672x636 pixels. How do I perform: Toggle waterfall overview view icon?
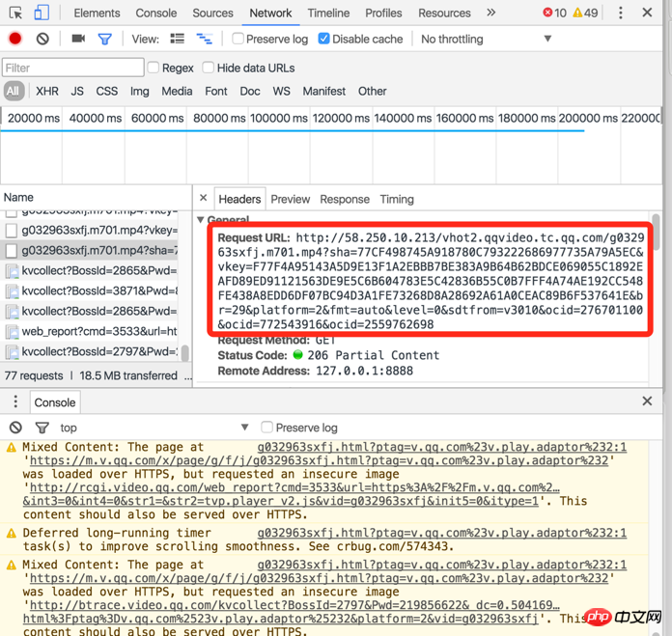coord(205,39)
